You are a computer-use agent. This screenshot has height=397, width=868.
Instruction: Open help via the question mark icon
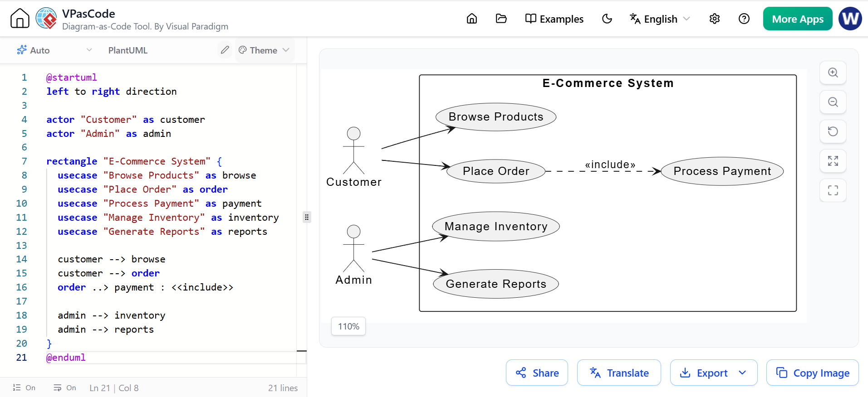click(744, 19)
